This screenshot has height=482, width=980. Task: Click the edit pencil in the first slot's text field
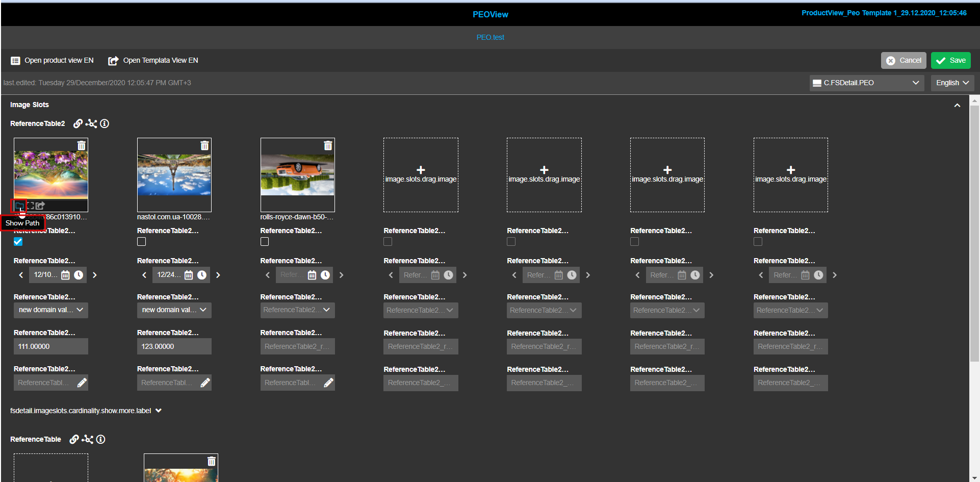click(82, 383)
